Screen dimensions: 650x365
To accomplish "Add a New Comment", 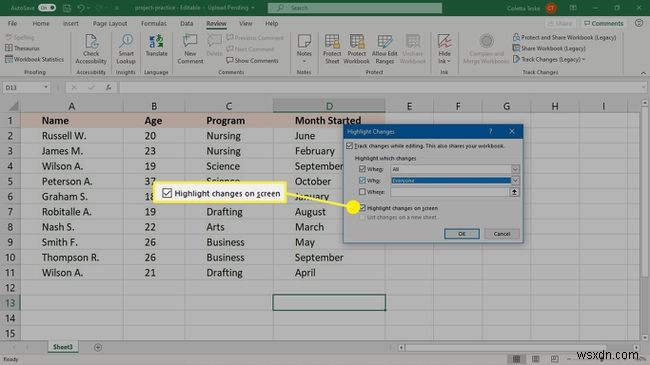I will pyautogui.click(x=190, y=49).
